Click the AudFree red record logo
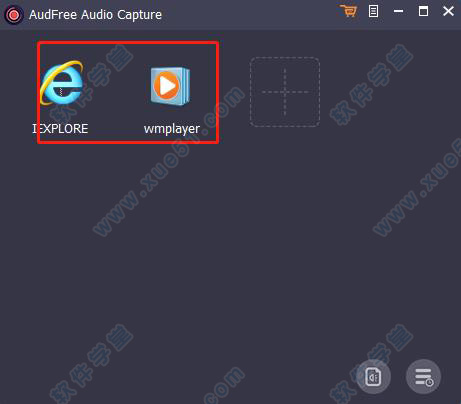Viewport: 461px width, 404px height. tap(14, 15)
